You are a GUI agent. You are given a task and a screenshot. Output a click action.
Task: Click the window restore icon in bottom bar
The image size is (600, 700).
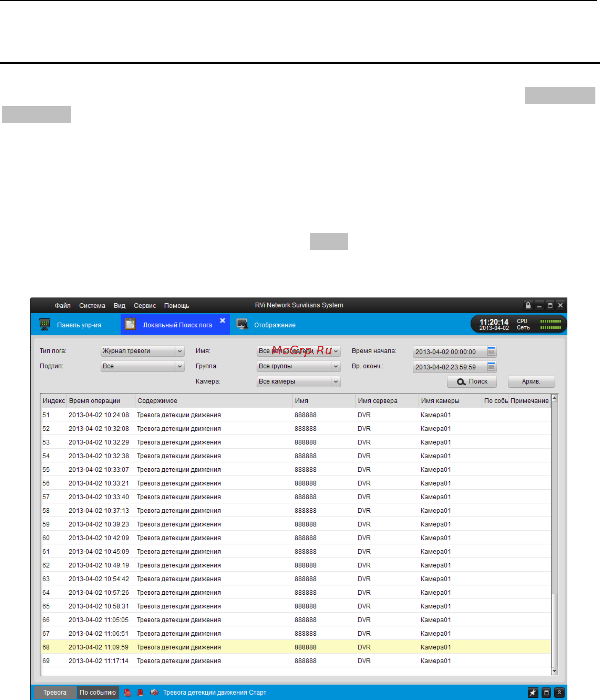pyautogui.click(x=546, y=693)
